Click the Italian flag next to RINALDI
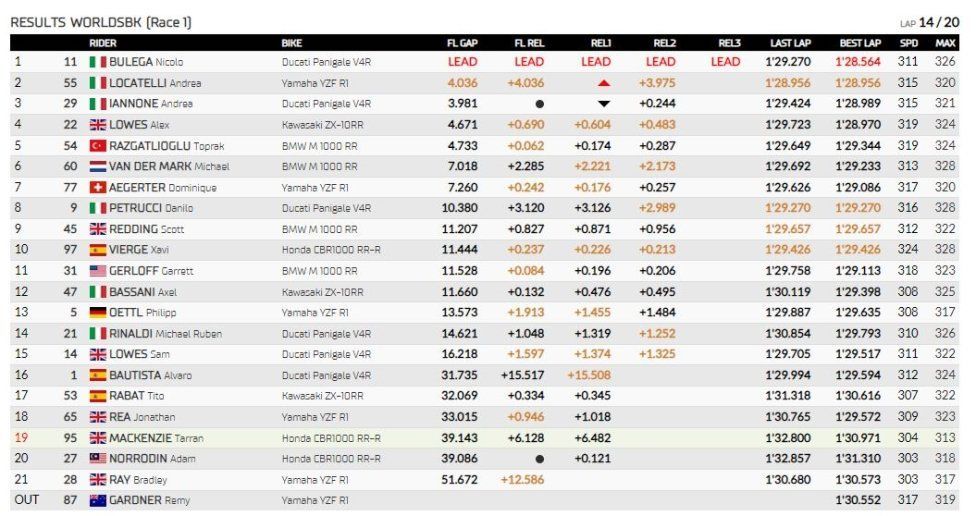 coord(98,334)
